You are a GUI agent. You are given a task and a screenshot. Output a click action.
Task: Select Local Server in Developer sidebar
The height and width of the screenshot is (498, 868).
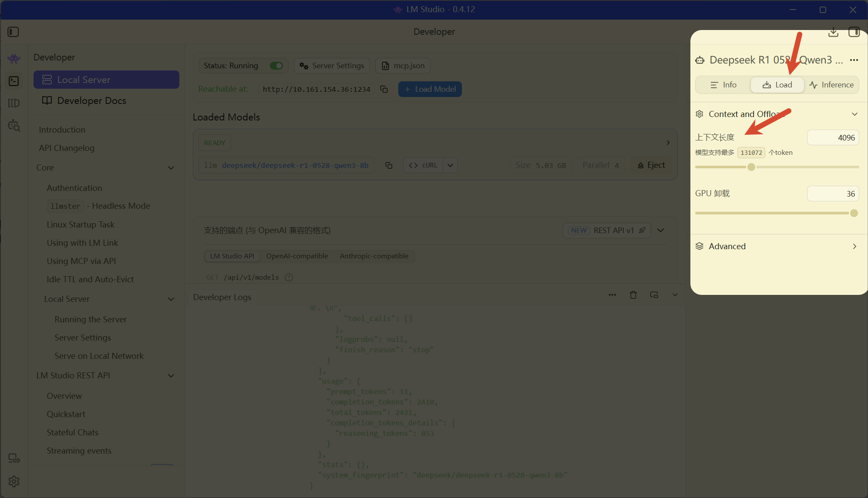coord(106,80)
